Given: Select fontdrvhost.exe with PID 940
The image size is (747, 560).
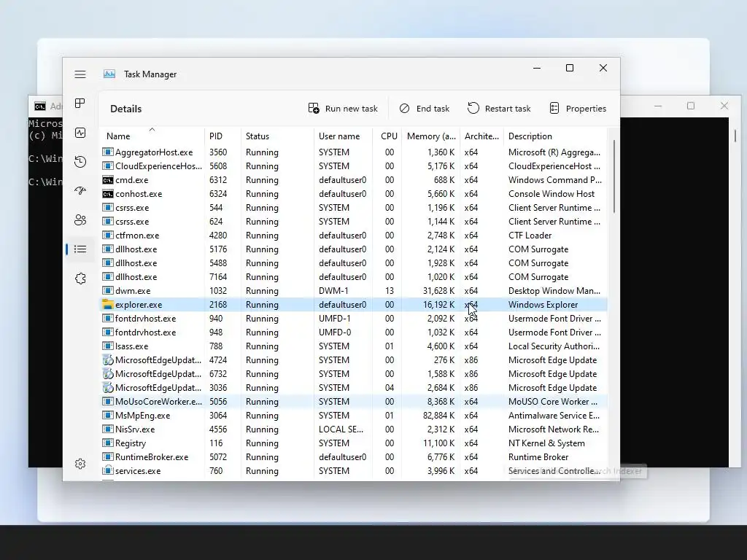Looking at the screenshot, I should [354, 319].
